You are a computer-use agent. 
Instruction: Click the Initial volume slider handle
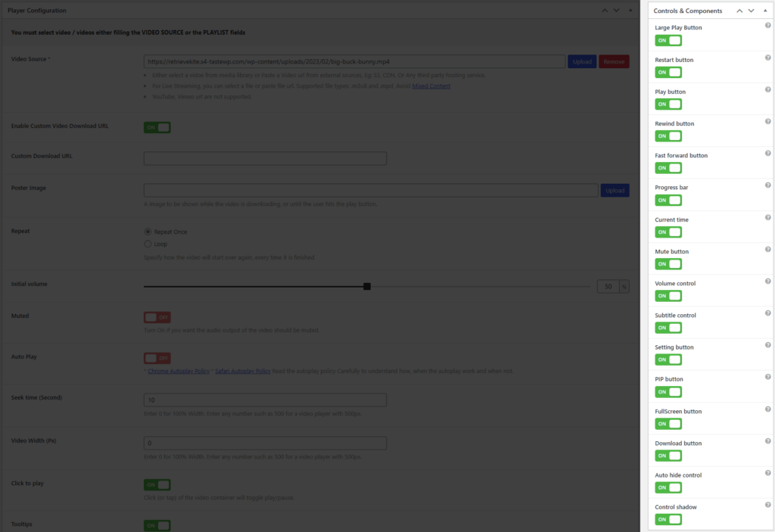tap(367, 286)
